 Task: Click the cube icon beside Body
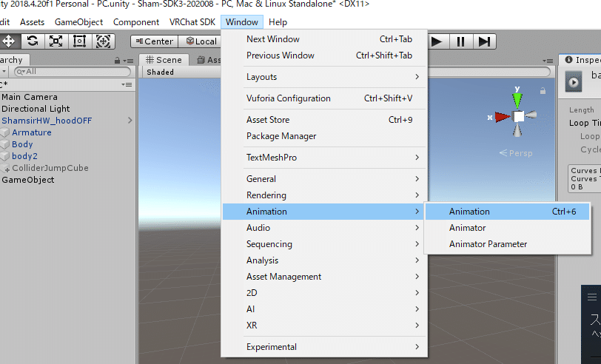point(5,144)
